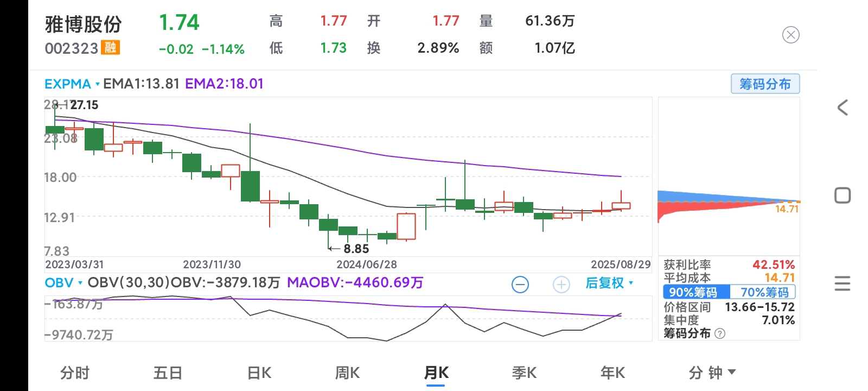868x391 pixels.
Task: Zoom out chart with minus circle icon
Action: point(520,285)
